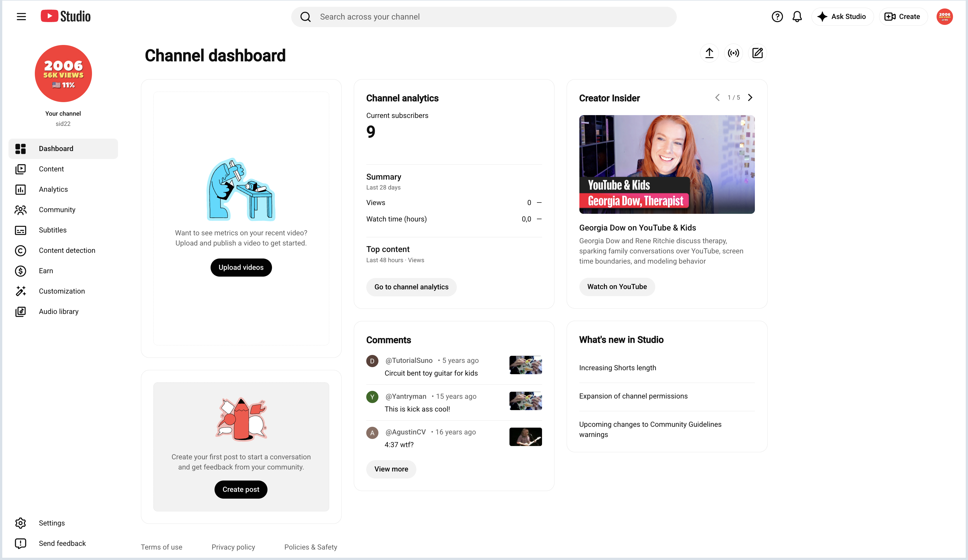Open the Earn menu item
This screenshot has height=560, width=968.
(63, 271)
